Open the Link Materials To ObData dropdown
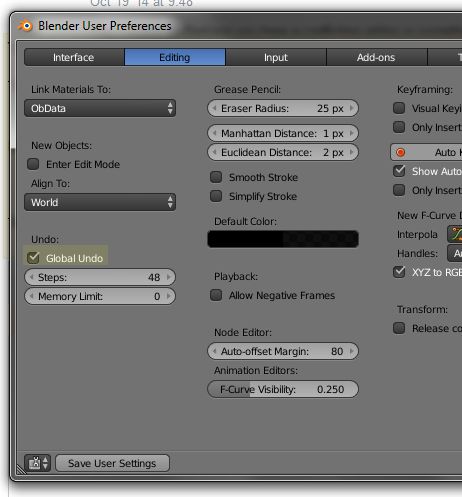The width and height of the screenshot is (462, 497). 100,108
